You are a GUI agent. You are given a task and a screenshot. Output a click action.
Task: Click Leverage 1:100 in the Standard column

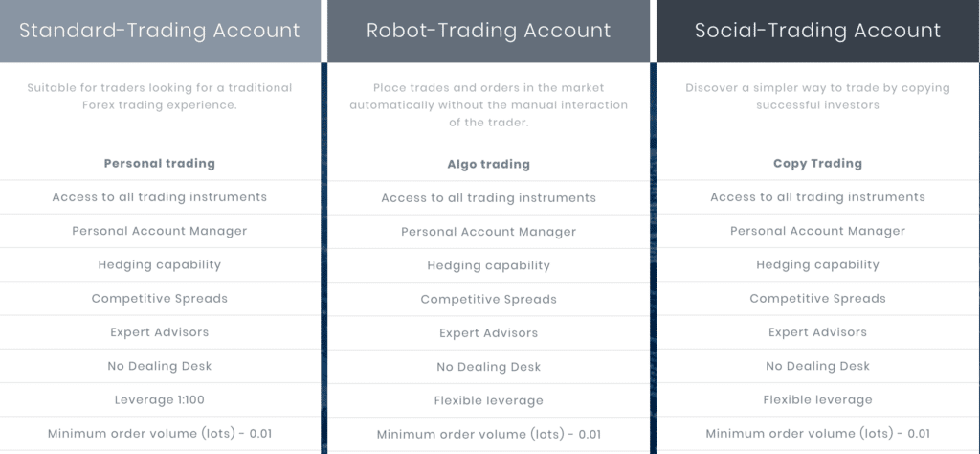point(160,399)
